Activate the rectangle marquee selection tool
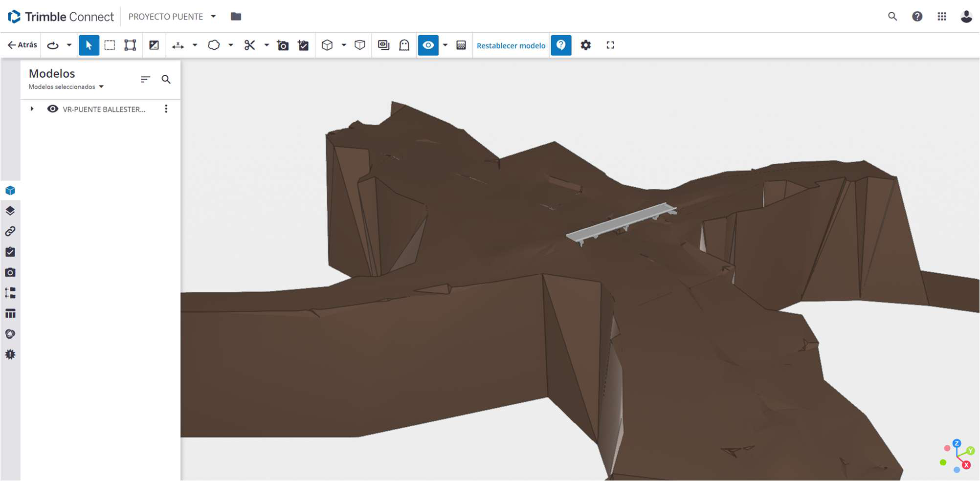 click(110, 45)
